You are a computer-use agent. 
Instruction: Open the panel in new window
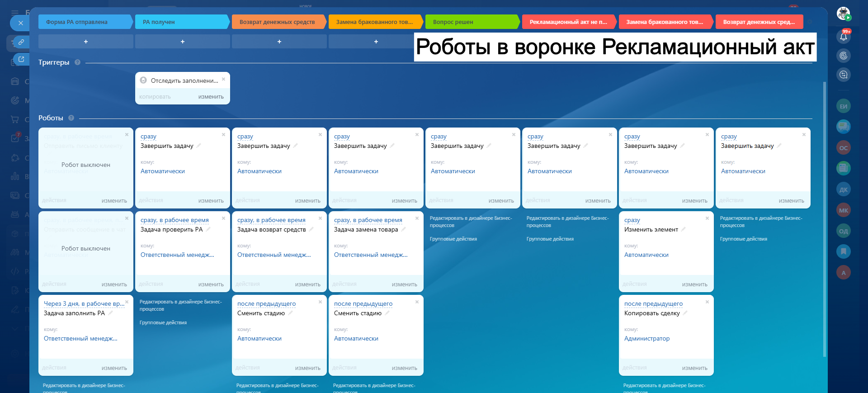tap(21, 59)
